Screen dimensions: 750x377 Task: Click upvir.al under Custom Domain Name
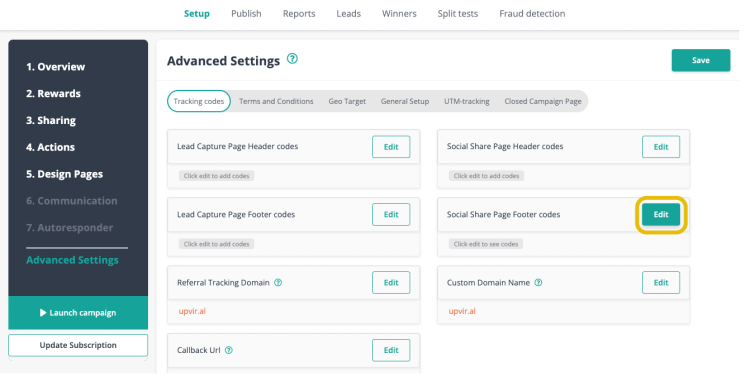[462, 311]
